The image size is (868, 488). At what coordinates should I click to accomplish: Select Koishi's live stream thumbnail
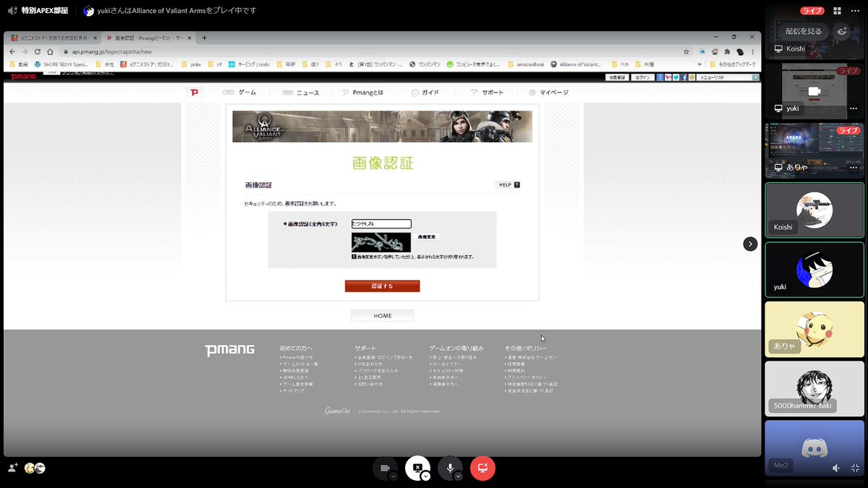click(814, 33)
